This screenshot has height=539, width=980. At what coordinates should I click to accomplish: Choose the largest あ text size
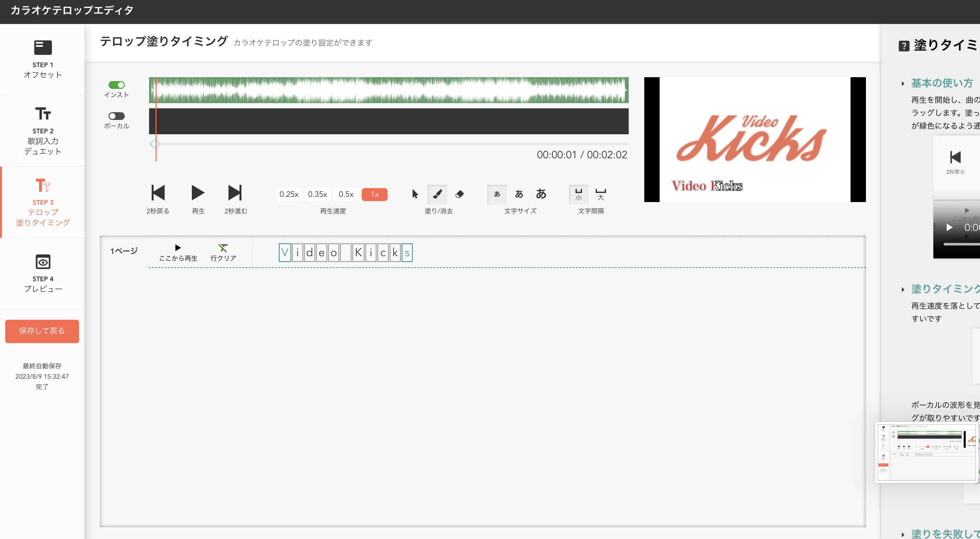[541, 194]
